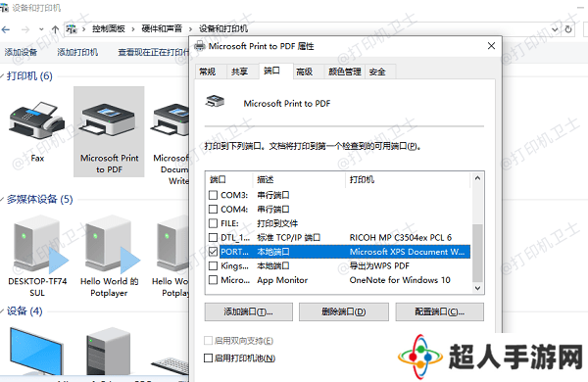The image size is (588, 382).
Task: Select the Fax printer icon
Action: pyautogui.click(x=37, y=120)
